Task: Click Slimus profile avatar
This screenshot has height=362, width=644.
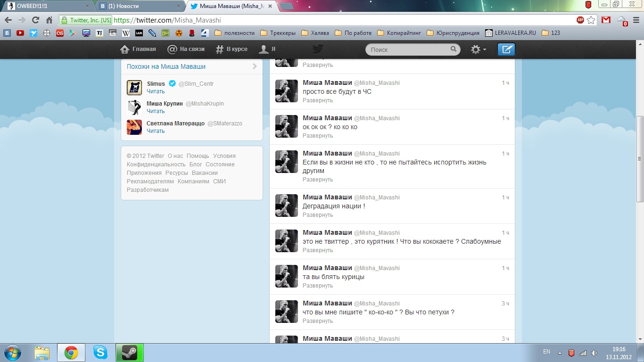Action: tap(134, 88)
